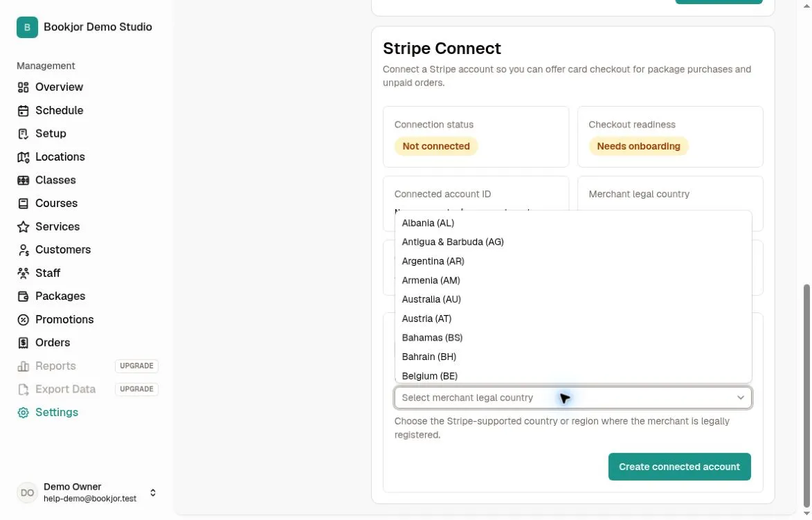Viewport: 812px width, 520px height.
Task: Select the Schedule calendar icon
Action: point(24,110)
